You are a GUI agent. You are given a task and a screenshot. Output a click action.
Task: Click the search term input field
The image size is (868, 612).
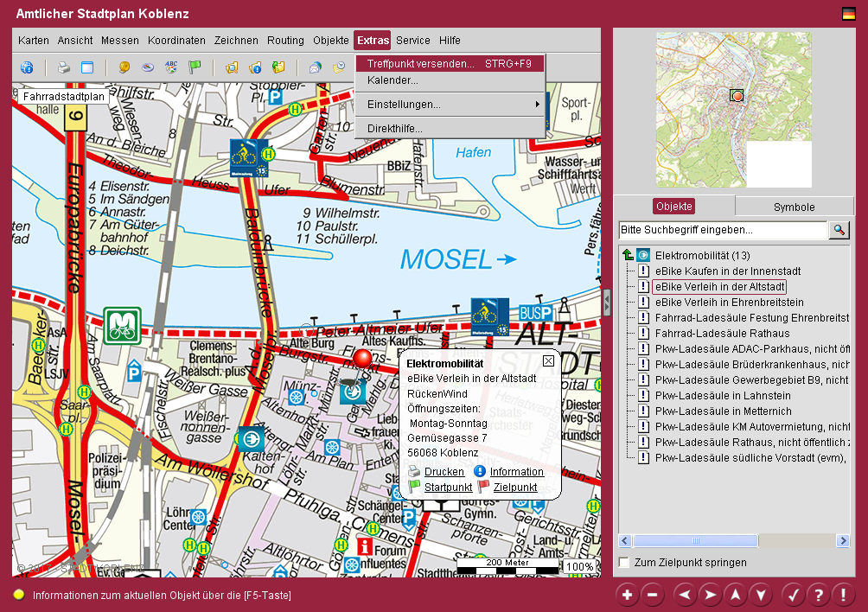point(723,231)
